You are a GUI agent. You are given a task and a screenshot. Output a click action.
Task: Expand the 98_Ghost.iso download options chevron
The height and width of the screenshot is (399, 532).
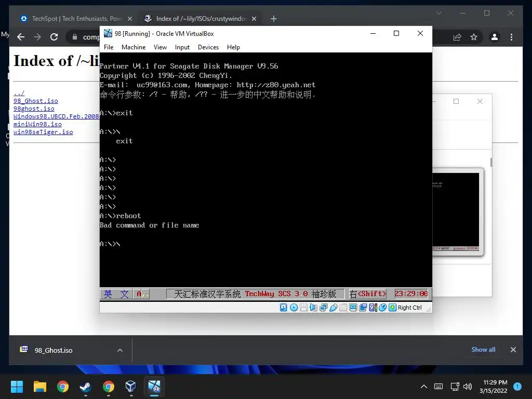point(120,350)
